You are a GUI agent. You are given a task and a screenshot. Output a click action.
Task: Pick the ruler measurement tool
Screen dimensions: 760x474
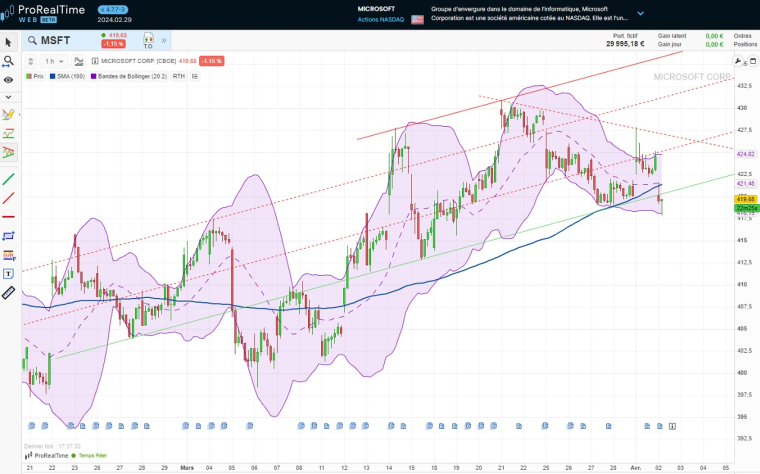click(9, 293)
